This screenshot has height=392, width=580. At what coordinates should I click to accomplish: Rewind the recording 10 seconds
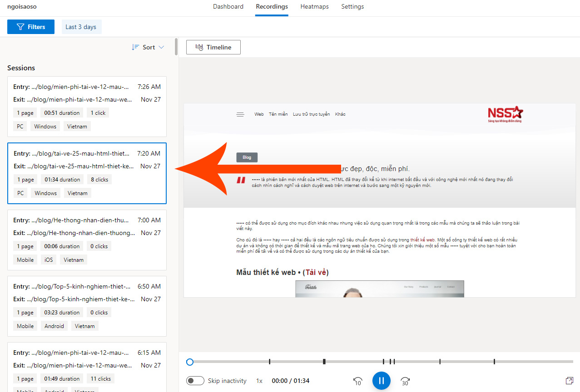pyautogui.click(x=357, y=381)
